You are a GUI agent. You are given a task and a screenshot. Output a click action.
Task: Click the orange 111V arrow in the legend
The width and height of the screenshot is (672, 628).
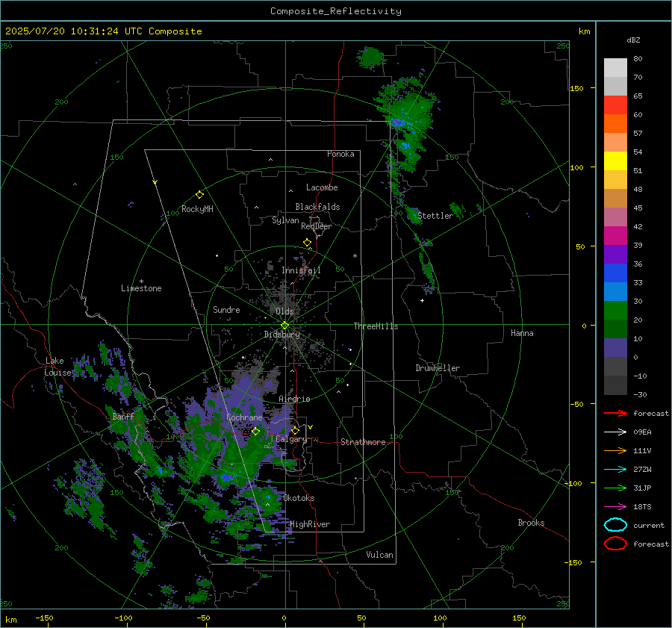(615, 450)
